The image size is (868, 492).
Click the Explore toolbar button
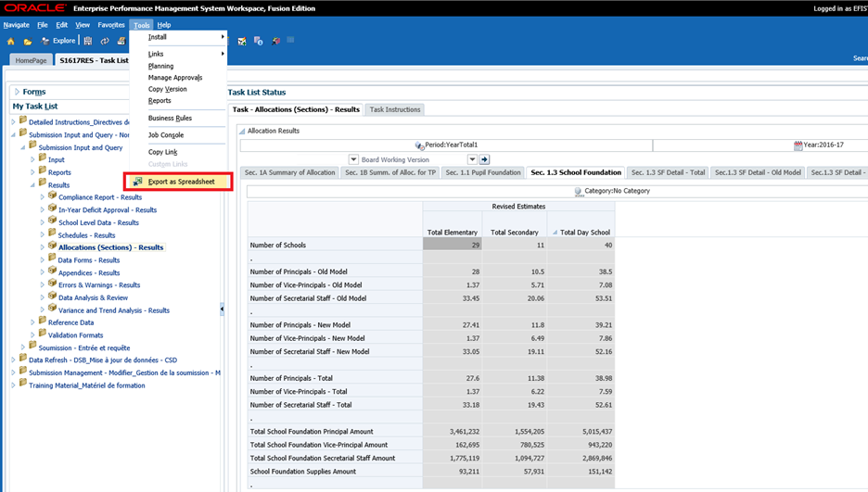coord(58,41)
